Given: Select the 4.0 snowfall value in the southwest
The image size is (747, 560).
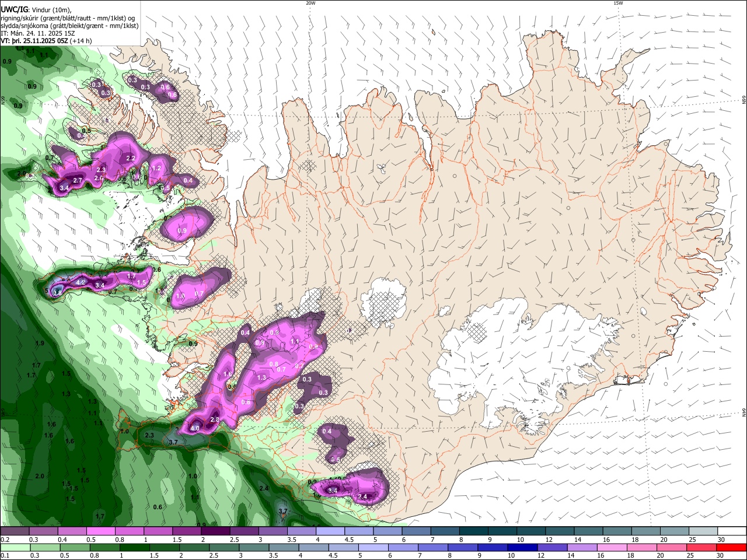Looking at the screenshot, I should (195, 428).
